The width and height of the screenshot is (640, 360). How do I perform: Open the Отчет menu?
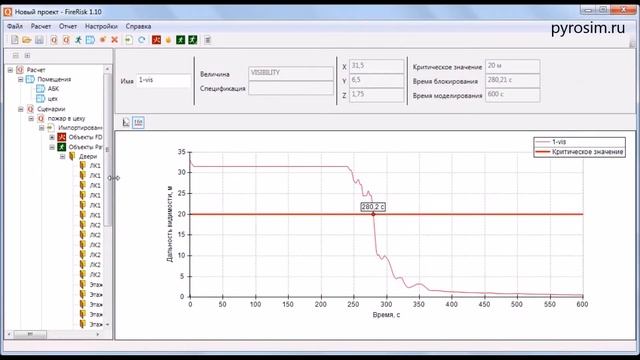(68, 26)
